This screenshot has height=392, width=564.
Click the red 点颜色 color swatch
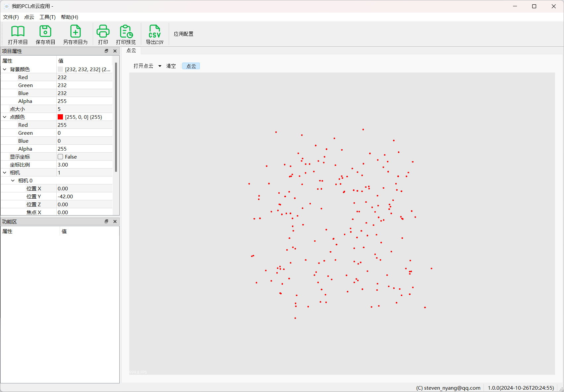[60, 117]
